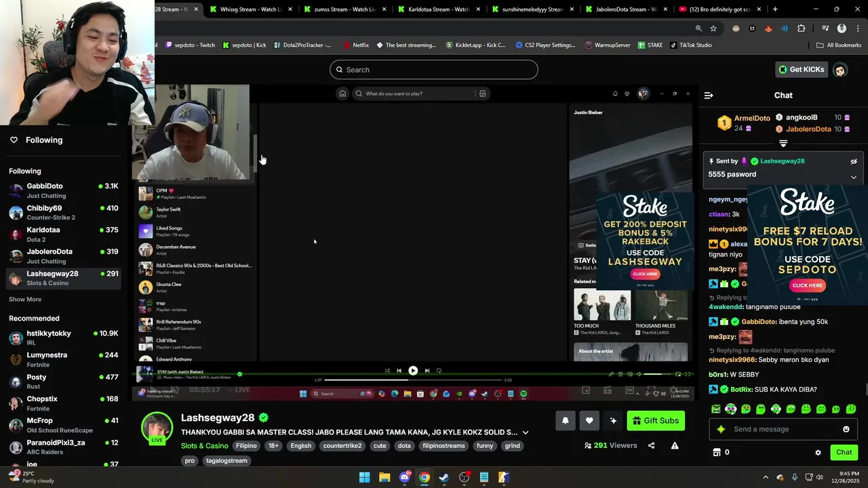Expand the stream title chevron
The image size is (868, 488).
point(525,432)
